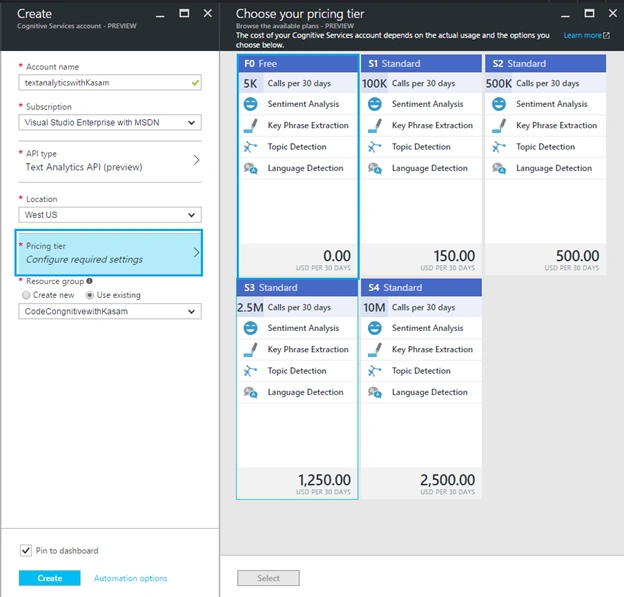Toggle the Pin to dashboard checkbox
The width and height of the screenshot is (624, 597).
click(x=26, y=550)
